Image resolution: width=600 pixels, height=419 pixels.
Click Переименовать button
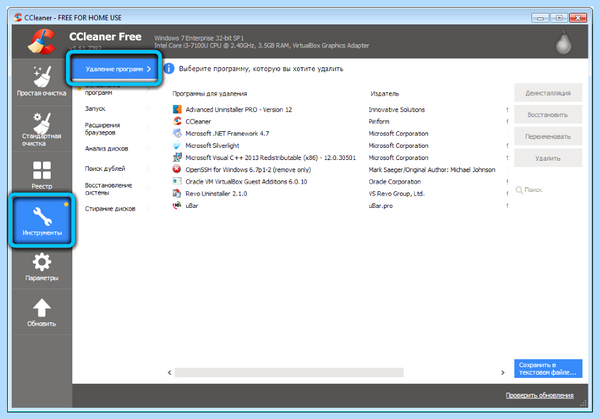tap(548, 136)
